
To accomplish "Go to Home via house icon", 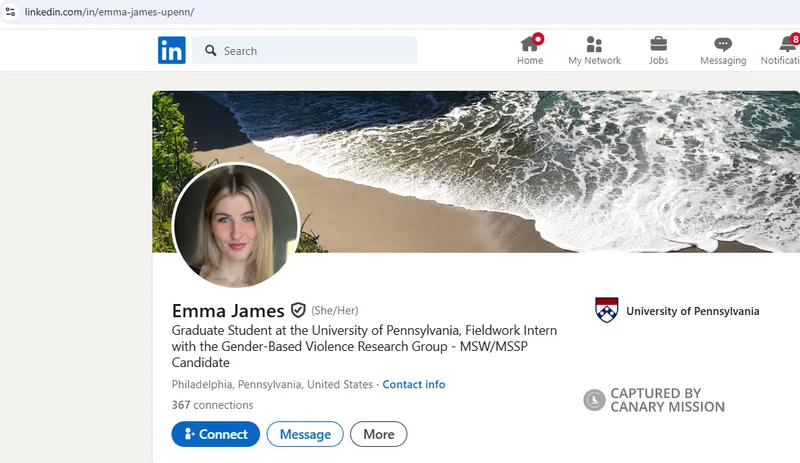I will tap(530, 44).
